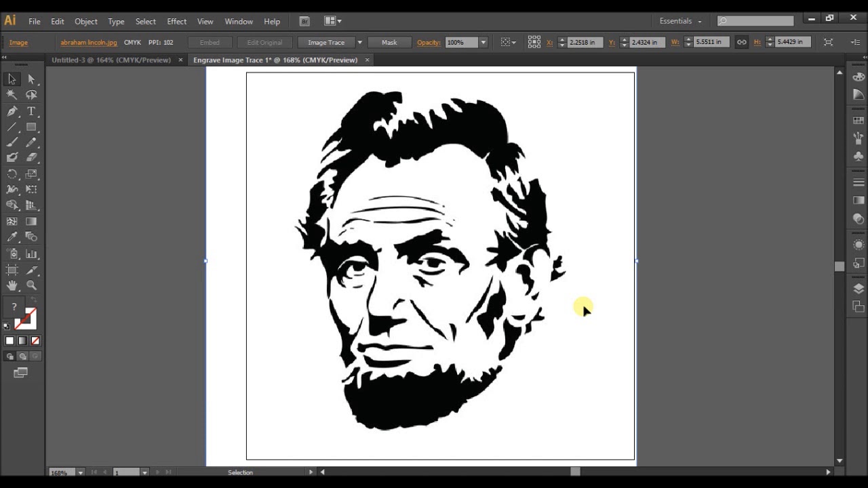Activate the Artboard tool
This screenshot has height=488, width=868.
click(12, 270)
